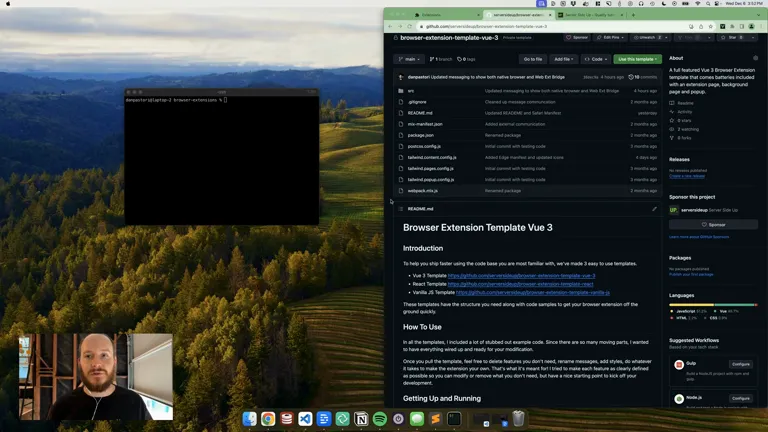Open the .gitignore file
Viewport: 768px width, 432px height.
pos(417,102)
